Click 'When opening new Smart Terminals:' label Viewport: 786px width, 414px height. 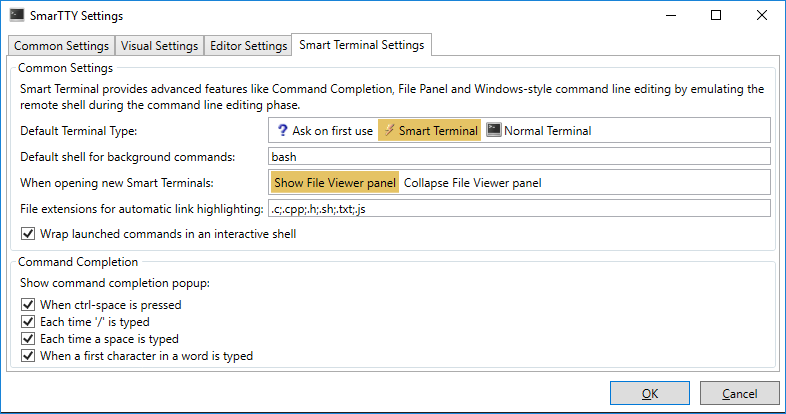(x=117, y=183)
